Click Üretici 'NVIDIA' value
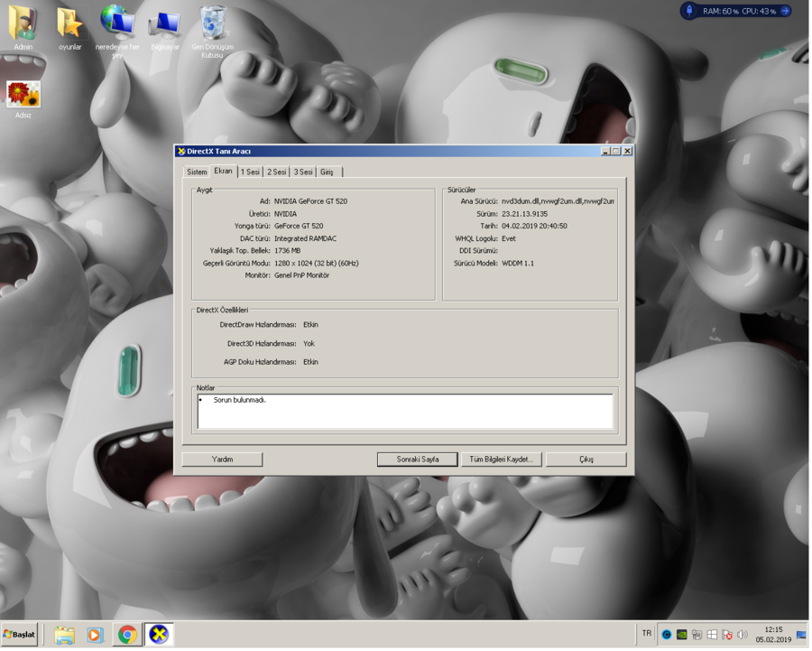The height and width of the screenshot is (651, 812). [285, 214]
